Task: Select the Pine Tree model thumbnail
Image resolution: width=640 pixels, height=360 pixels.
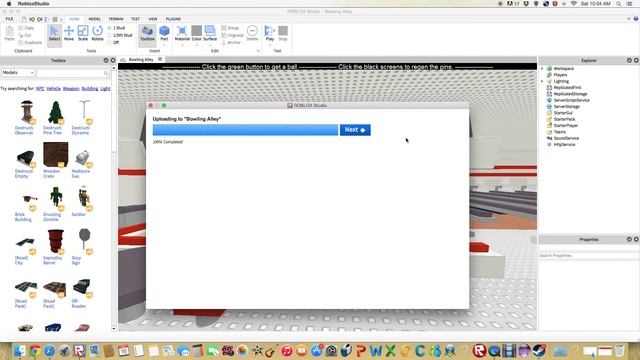Action: click(55, 112)
